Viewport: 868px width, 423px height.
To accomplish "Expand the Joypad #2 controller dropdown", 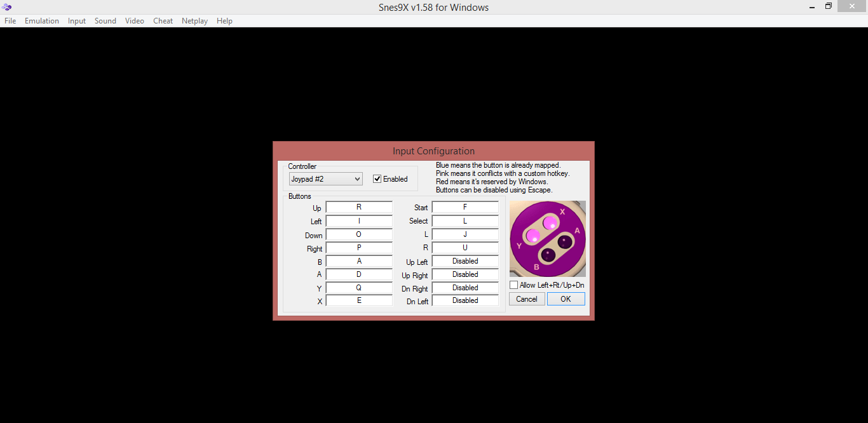I will pyautogui.click(x=326, y=179).
